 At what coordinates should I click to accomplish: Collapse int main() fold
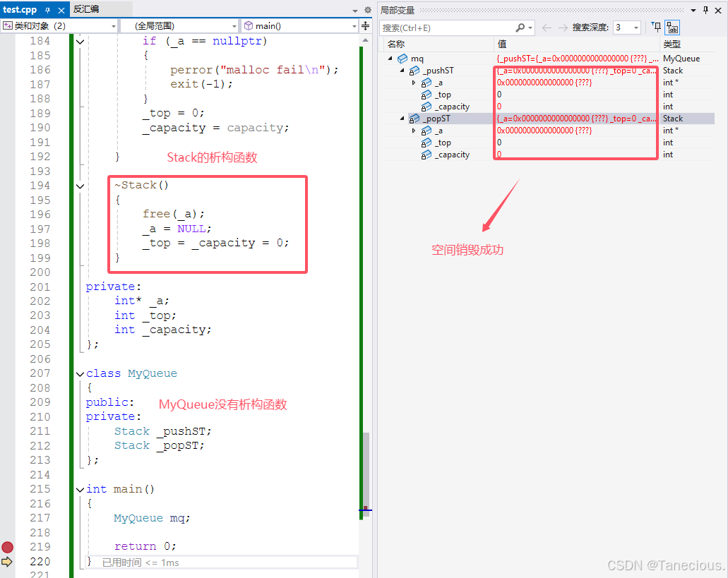(x=80, y=489)
